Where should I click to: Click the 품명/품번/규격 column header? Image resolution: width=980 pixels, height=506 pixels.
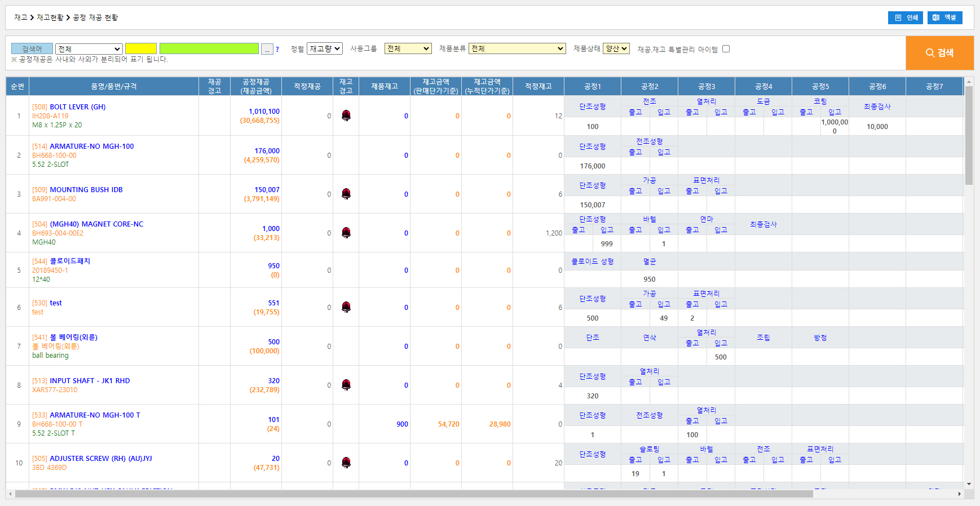114,86
